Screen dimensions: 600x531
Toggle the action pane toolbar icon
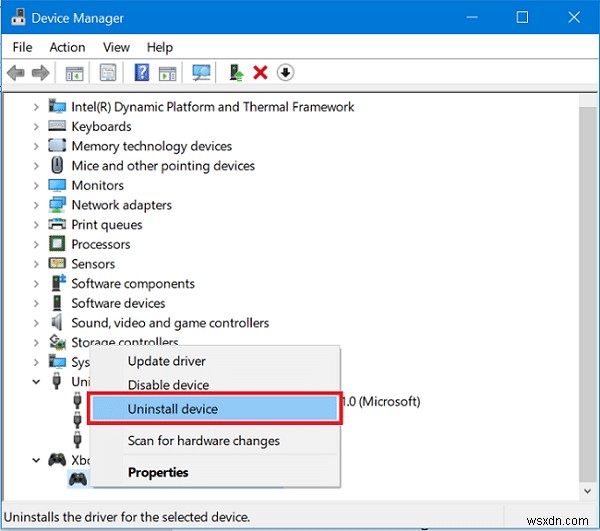pyautogui.click(x=168, y=73)
